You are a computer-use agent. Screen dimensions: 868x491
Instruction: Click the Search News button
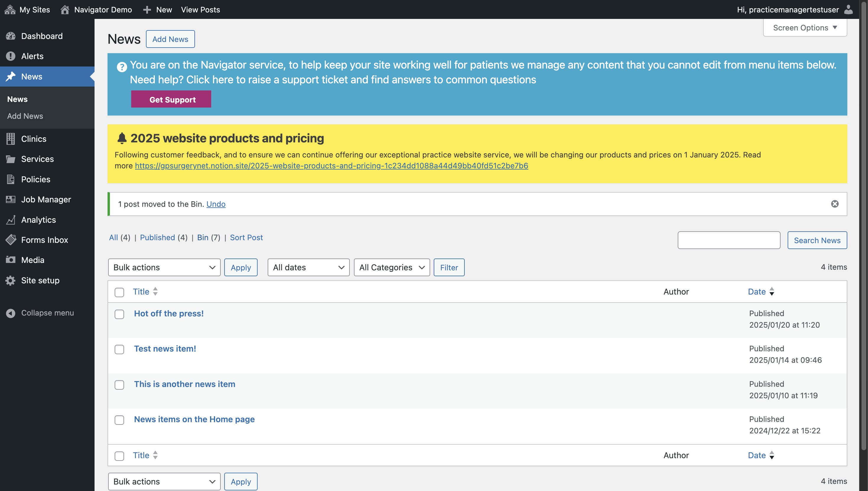click(817, 240)
